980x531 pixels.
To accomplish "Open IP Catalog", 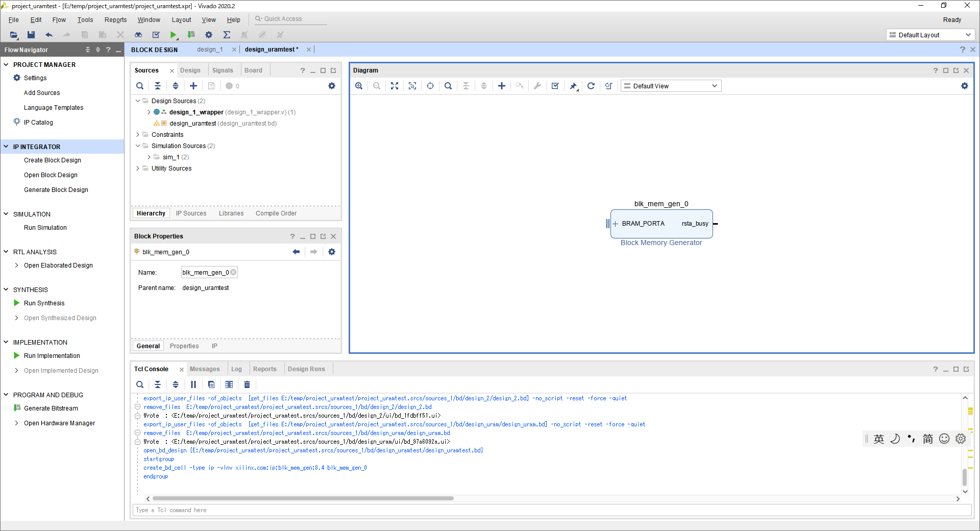I will pyautogui.click(x=38, y=123).
